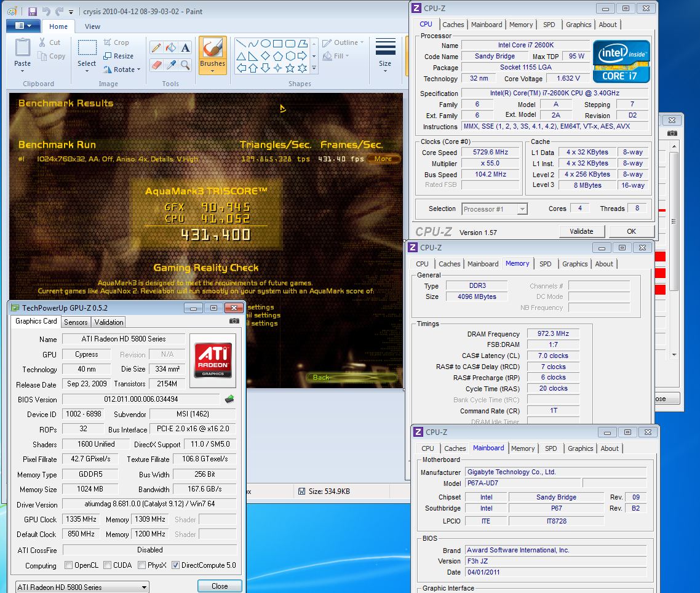Click the P67A-UD7 model field
Image resolution: width=700 pixels, height=593 pixels.
[523, 483]
